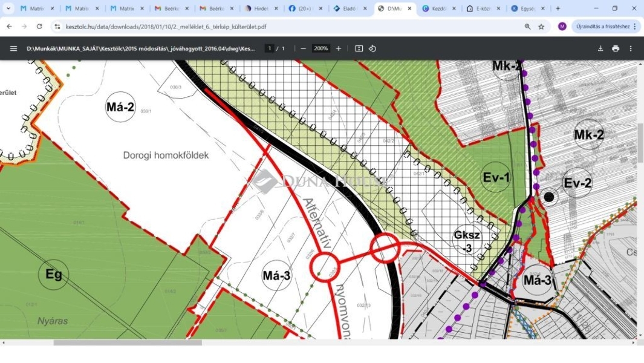Screen dimensions: 644x363
Task: Click the 200% zoom level field
Action: point(320,48)
